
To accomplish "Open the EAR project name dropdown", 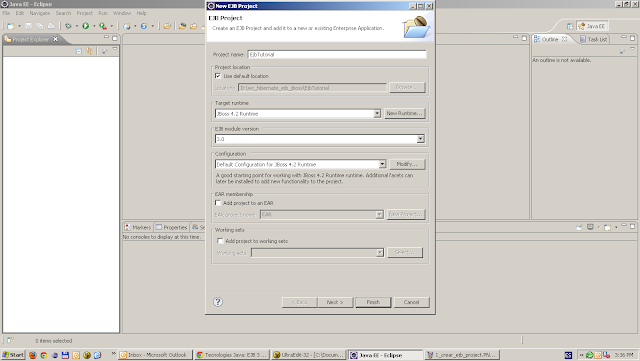I will point(379,214).
